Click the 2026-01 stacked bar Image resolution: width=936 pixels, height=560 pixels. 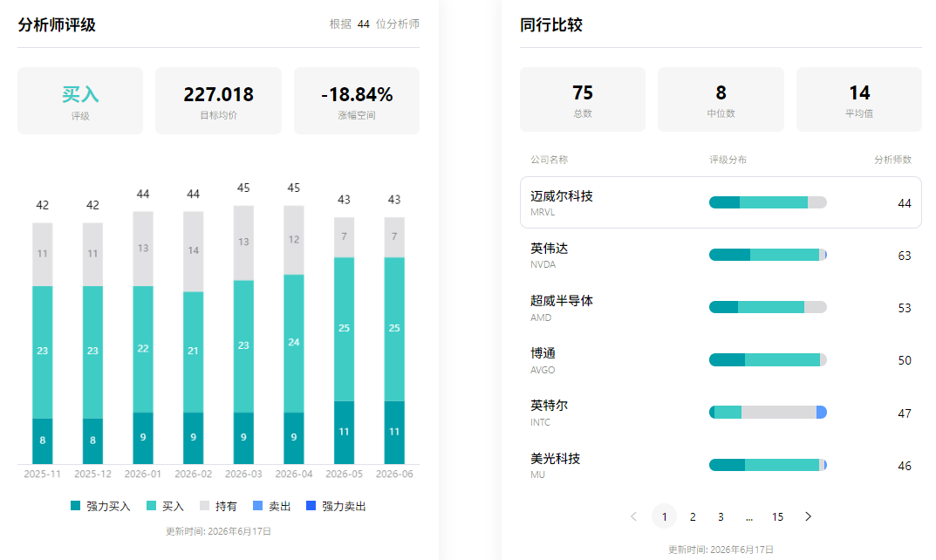pos(143,338)
